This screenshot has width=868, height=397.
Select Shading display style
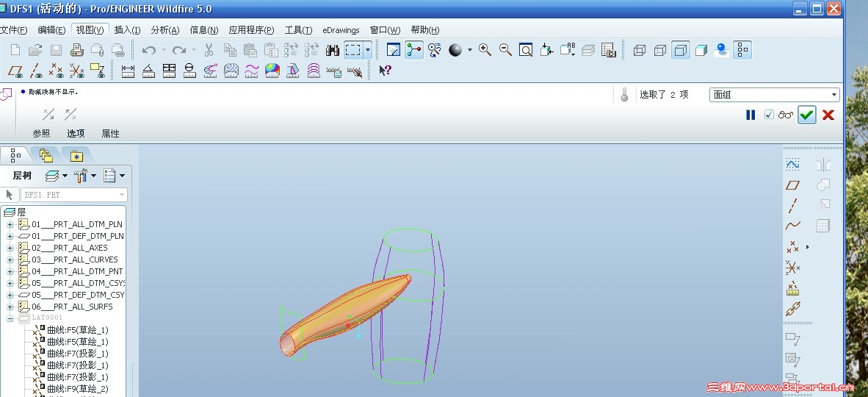pos(701,51)
